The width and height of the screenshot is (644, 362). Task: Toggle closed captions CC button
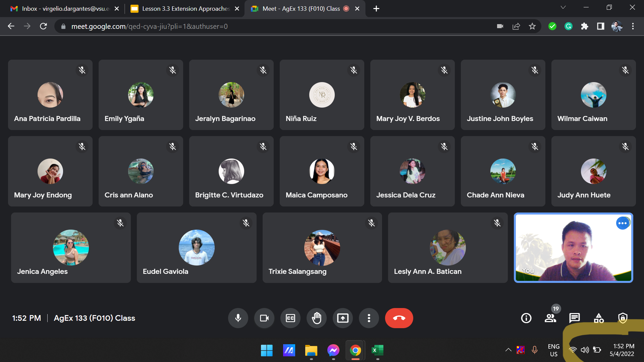(x=290, y=318)
